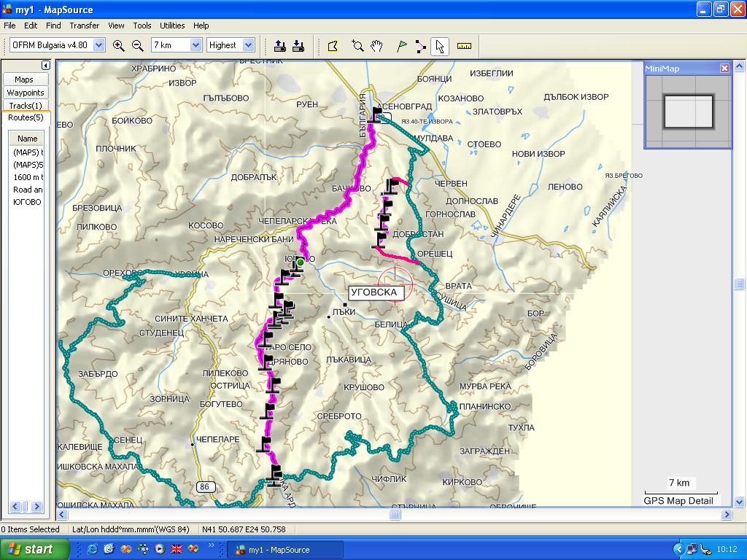Switch to the Maps tab
Screen dimensions: 747x560
point(26,79)
